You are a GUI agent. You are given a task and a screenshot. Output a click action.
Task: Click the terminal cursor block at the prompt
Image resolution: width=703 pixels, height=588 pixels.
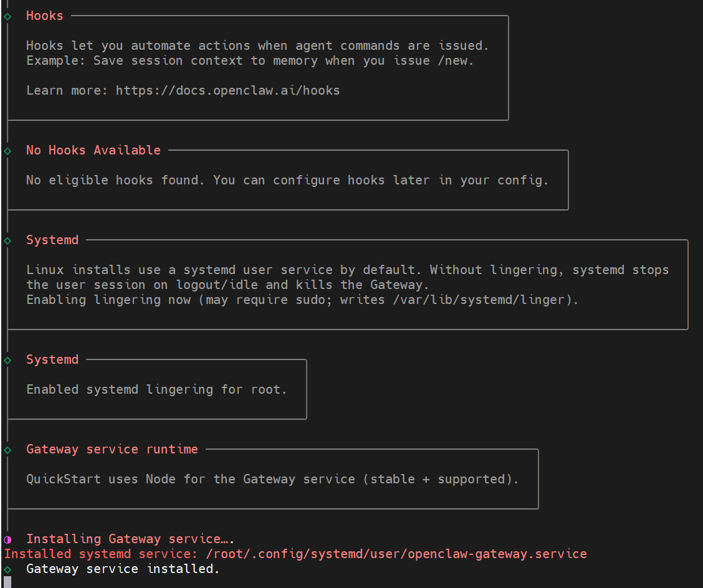click(x=7, y=582)
